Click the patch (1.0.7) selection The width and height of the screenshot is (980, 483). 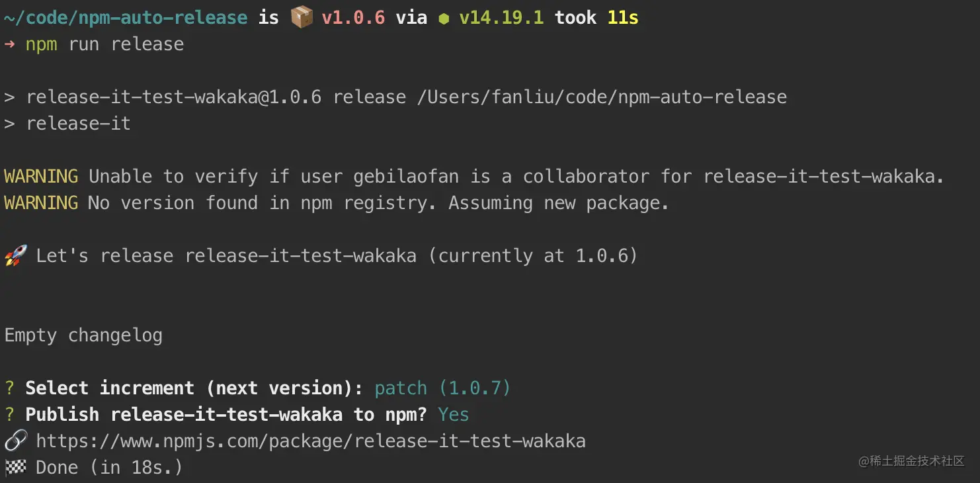point(442,388)
